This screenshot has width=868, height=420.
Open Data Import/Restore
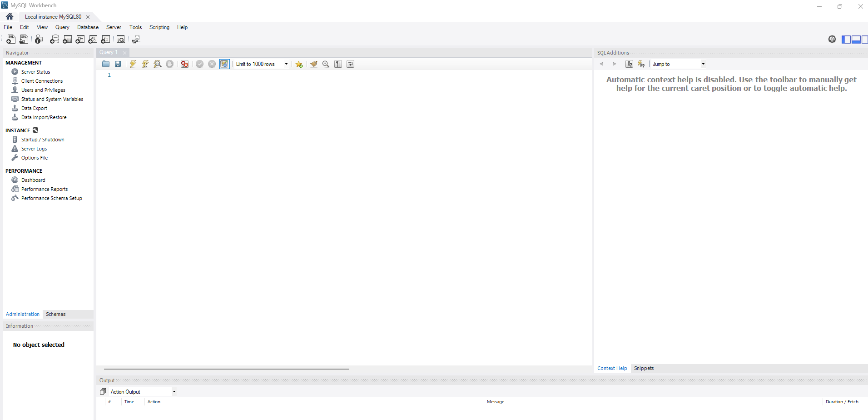tap(44, 117)
